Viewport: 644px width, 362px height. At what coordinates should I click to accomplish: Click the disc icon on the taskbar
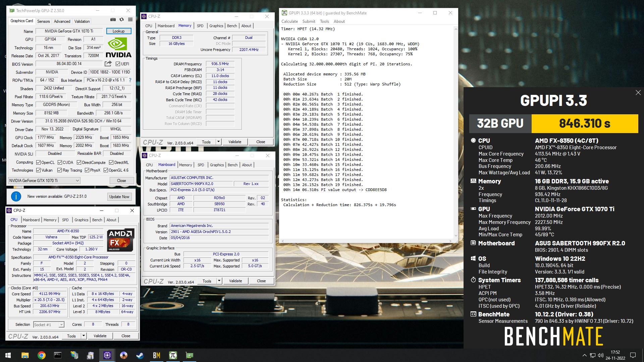(124, 355)
